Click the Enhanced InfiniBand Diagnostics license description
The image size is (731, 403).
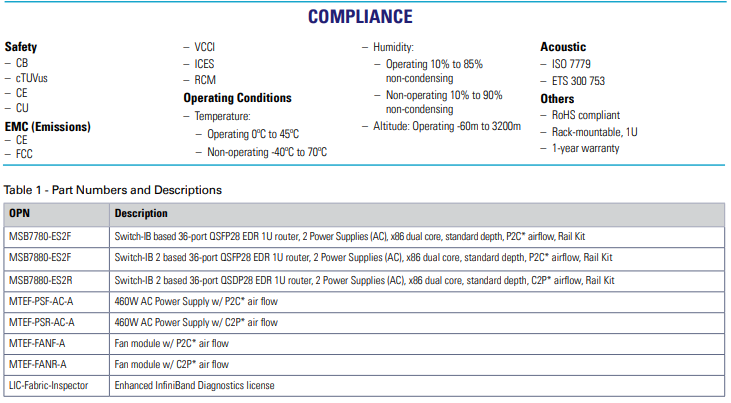click(x=195, y=386)
